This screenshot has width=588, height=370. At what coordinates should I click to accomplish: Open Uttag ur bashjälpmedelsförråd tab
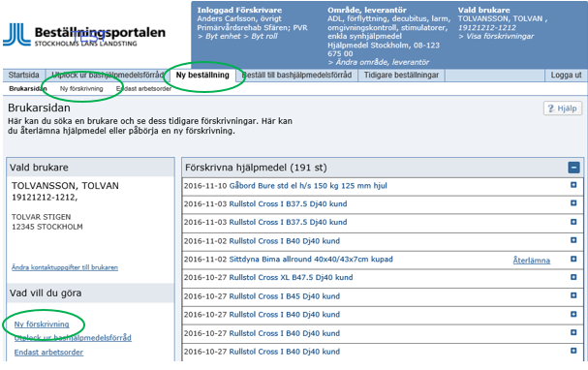(108, 75)
